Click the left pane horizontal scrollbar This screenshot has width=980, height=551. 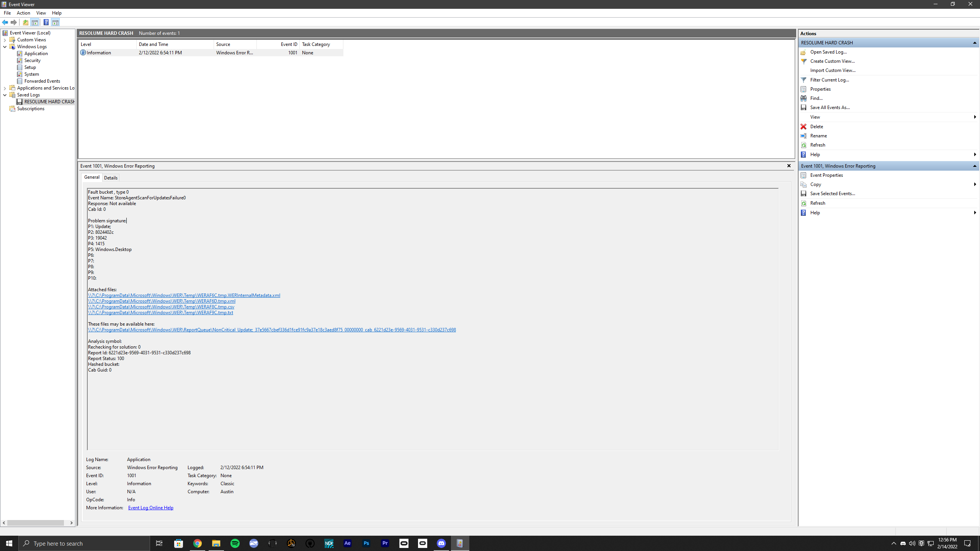pos(35,523)
